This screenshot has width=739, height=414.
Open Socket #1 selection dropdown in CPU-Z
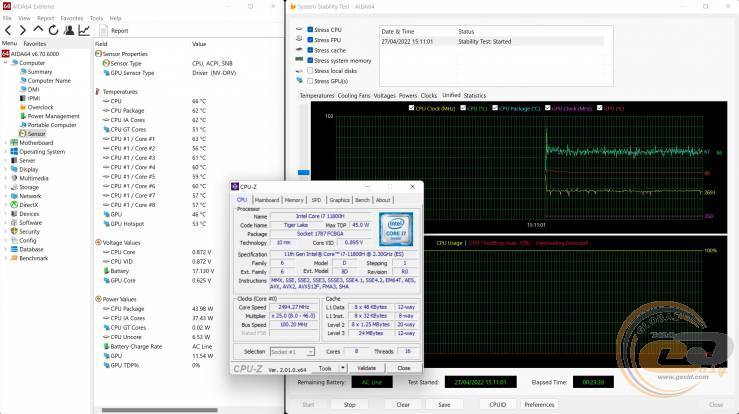tap(310, 352)
